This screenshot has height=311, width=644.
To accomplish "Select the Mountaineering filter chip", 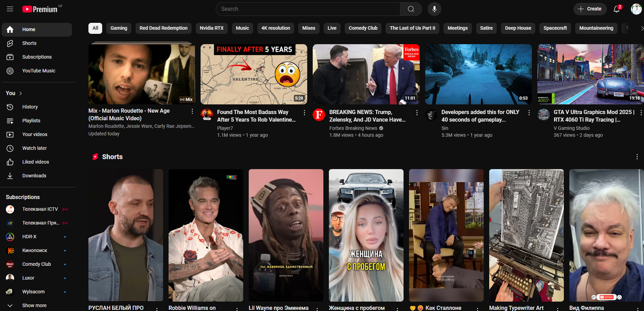I will [596, 28].
